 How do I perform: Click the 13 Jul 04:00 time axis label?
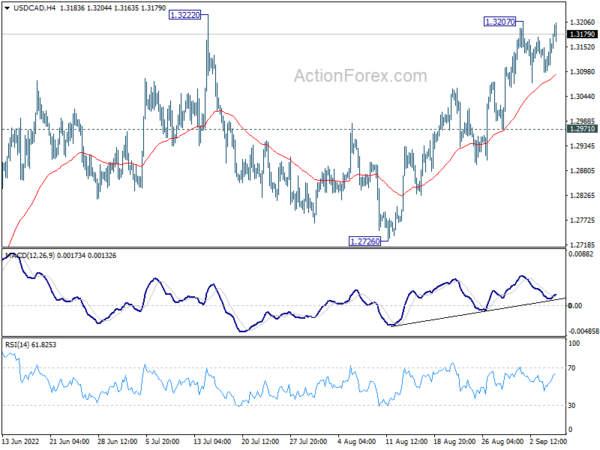tap(212, 441)
